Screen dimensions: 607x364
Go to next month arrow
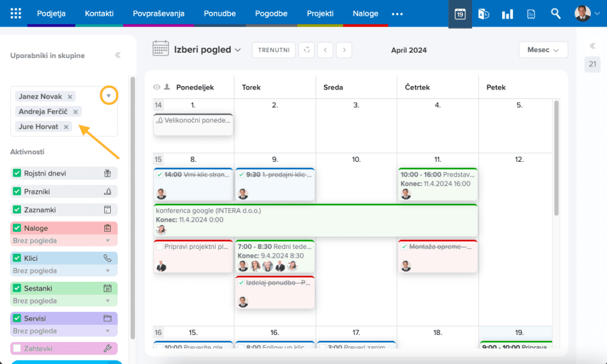click(x=344, y=50)
